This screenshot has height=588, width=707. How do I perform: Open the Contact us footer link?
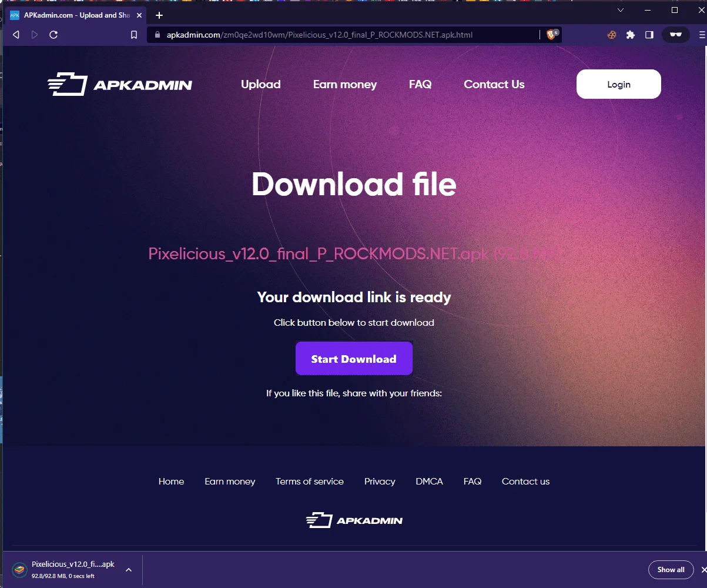(525, 482)
